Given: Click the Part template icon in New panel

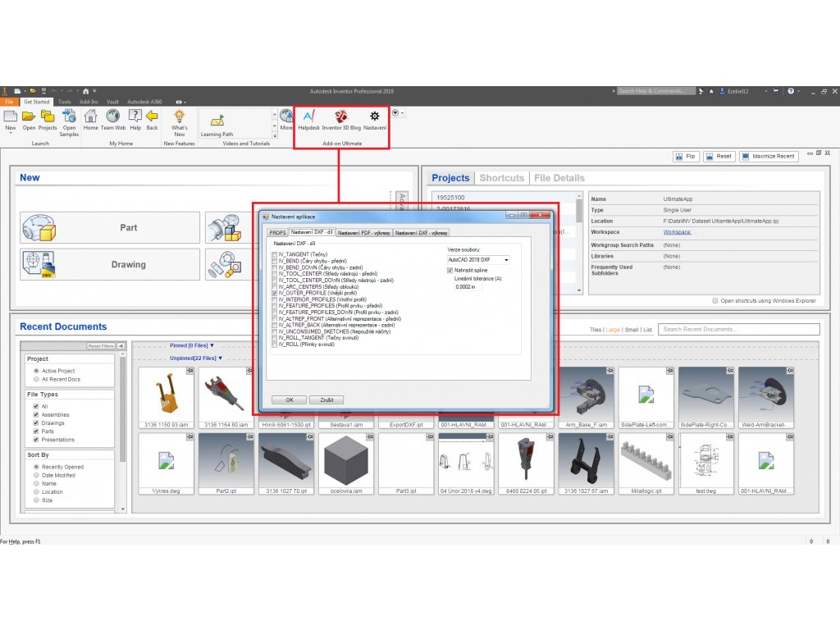Looking at the screenshot, I should click(39, 228).
